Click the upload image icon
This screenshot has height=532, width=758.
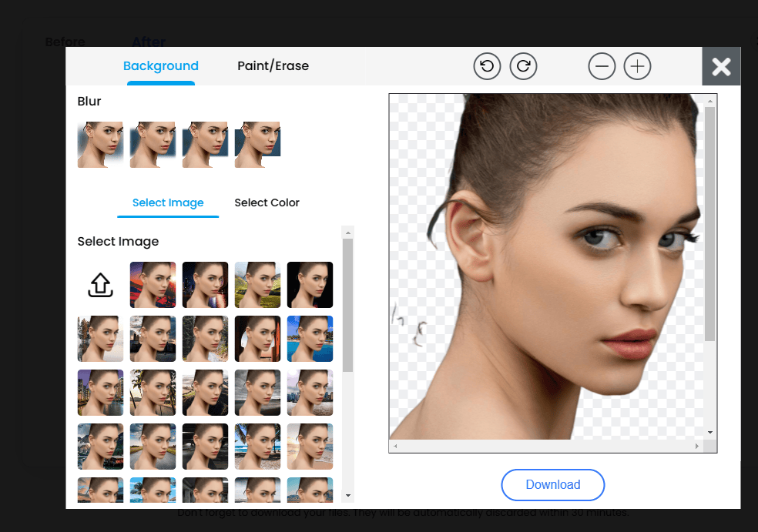[x=100, y=285]
